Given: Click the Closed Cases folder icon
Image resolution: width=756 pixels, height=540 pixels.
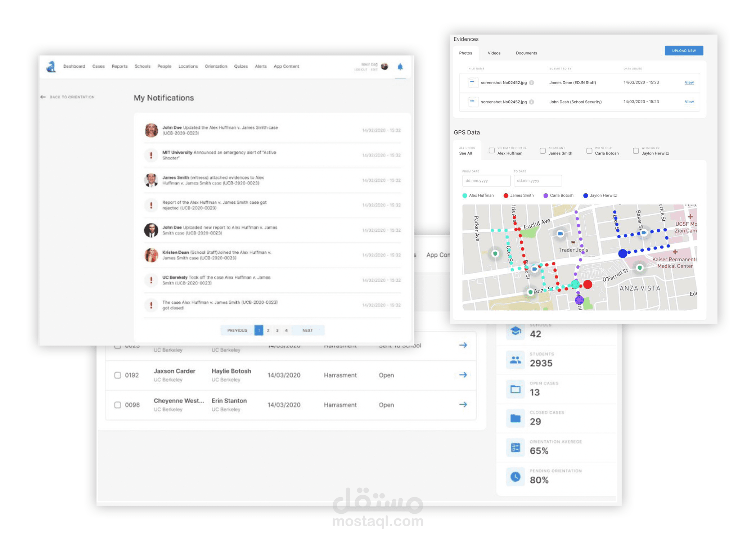Looking at the screenshot, I should pos(515,418).
